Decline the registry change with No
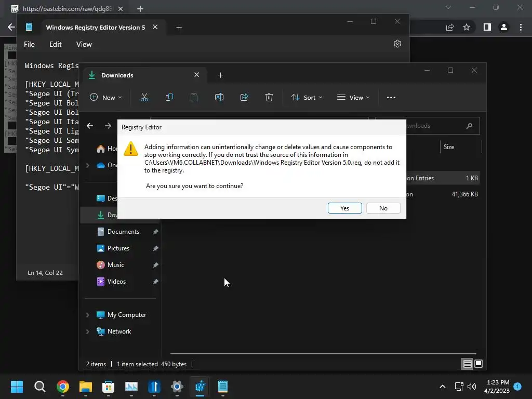 click(x=383, y=208)
